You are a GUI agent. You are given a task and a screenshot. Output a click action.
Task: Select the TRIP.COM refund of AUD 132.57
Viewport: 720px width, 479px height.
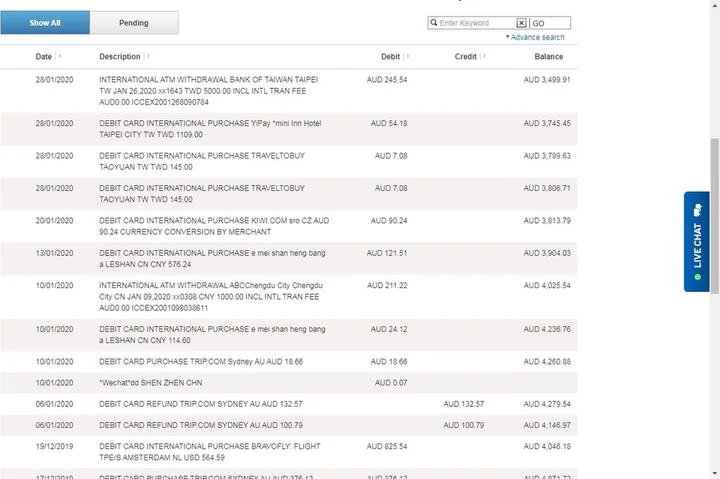[200, 404]
